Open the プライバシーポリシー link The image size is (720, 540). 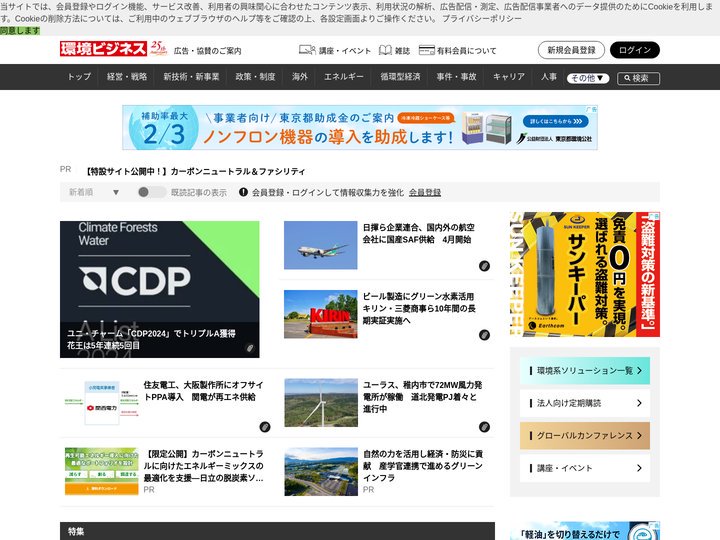click(x=482, y=19)
